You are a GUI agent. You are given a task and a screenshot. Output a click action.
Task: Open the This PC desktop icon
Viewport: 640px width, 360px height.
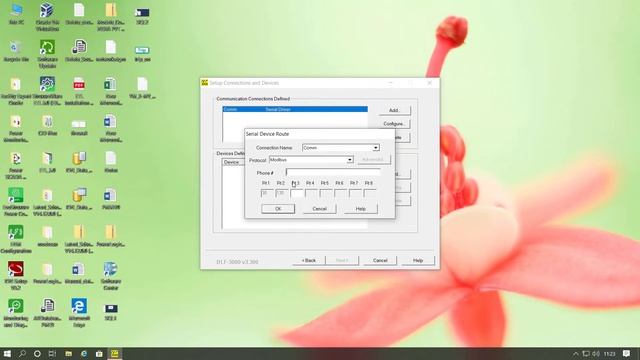pos(16,14)
